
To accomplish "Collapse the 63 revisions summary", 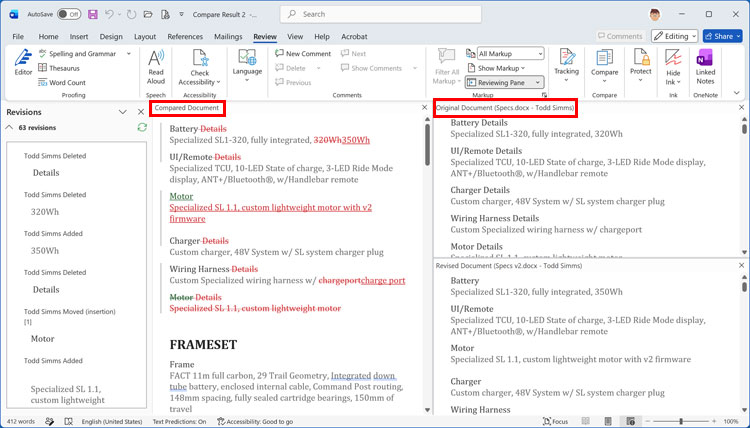I will [x=9, y=127].
